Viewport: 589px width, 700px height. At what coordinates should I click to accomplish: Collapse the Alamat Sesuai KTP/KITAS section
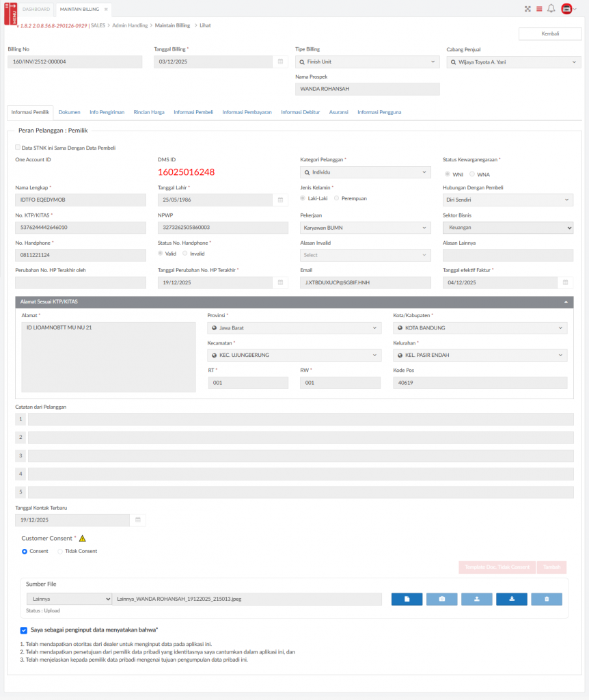(565, 301)
